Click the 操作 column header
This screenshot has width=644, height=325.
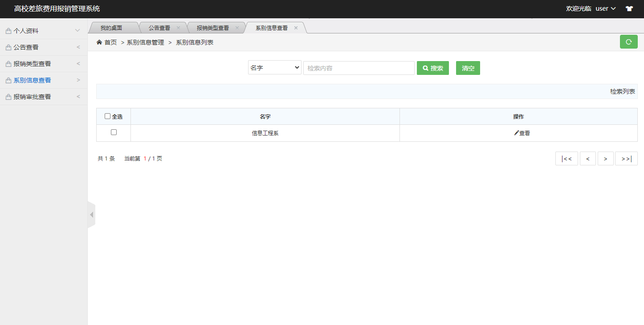point(518,116)
